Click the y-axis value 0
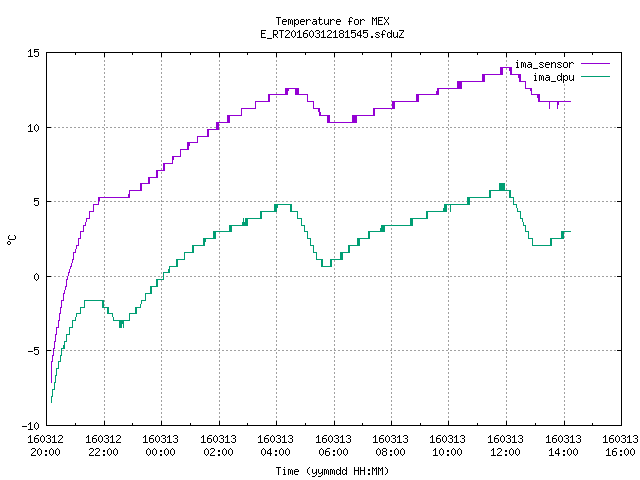This screenshot has height=480, width=640. coord(37,277)
